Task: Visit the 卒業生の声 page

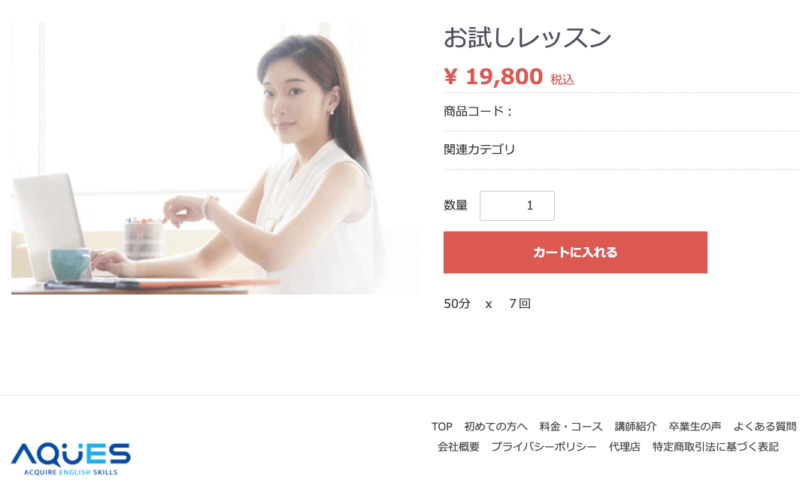Action: pos(695,426)
